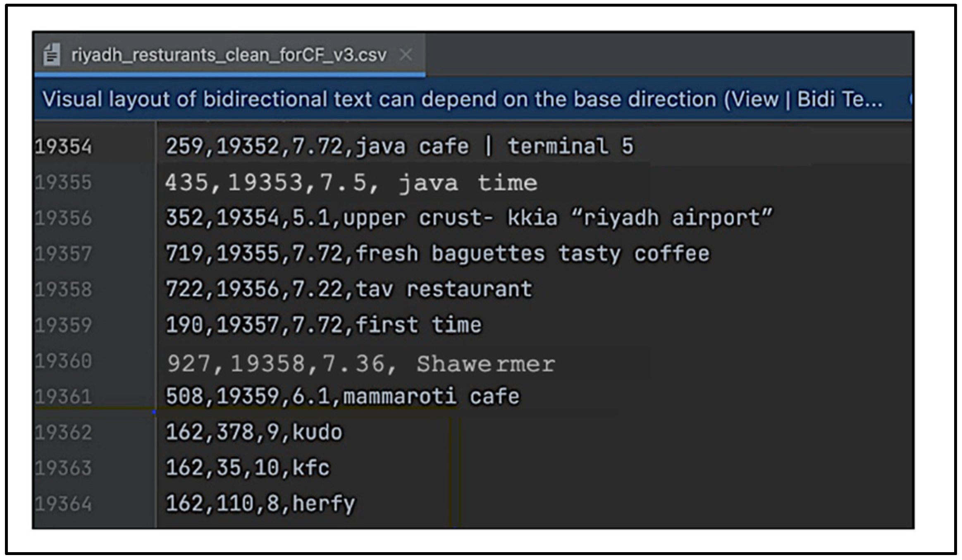This screenshot has height=560, width=962.
Task: Click the CSV file icon in the tab
Action: tap(52, 55)
